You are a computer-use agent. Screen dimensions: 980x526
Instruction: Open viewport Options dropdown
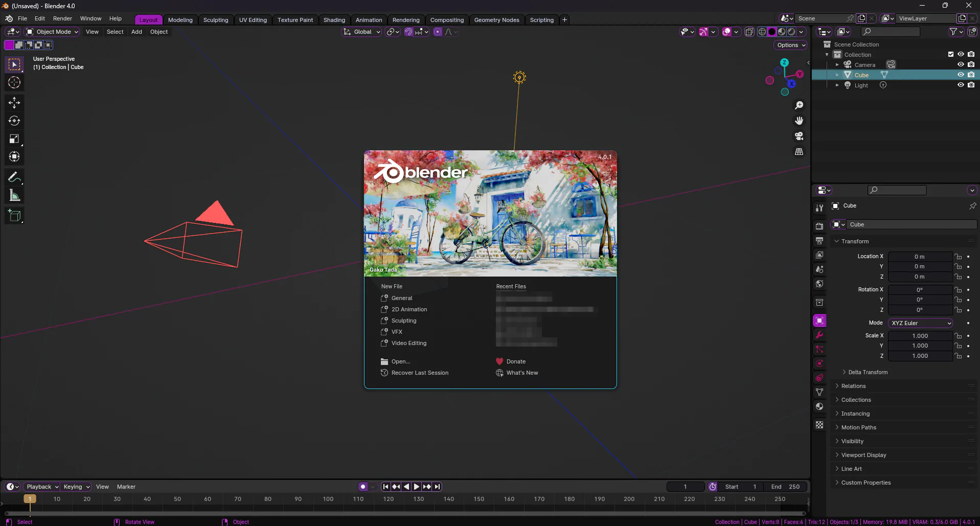(x=790, y=45)
